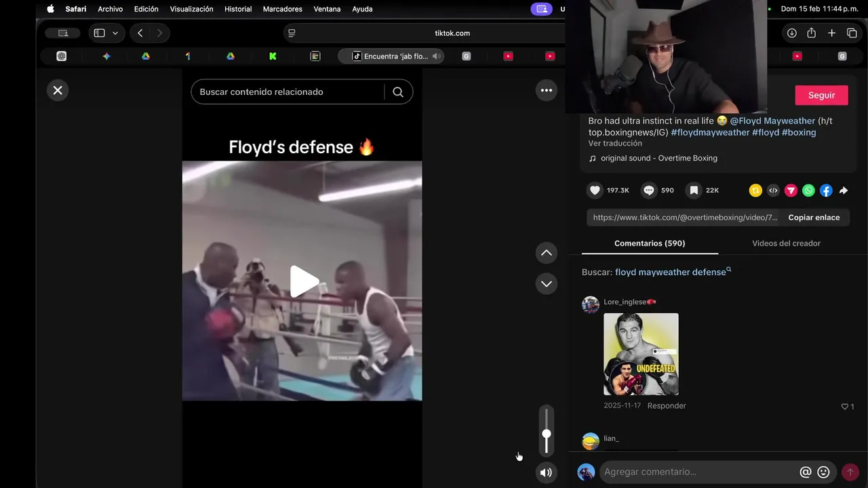Open the three-dots more options menu
868x488 pixels.
click(547, 90)
